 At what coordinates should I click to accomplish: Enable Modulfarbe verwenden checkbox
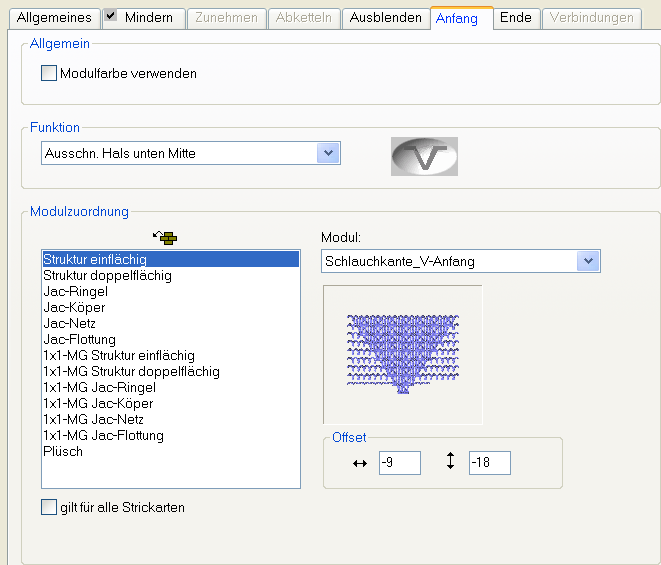coord(49,73)
